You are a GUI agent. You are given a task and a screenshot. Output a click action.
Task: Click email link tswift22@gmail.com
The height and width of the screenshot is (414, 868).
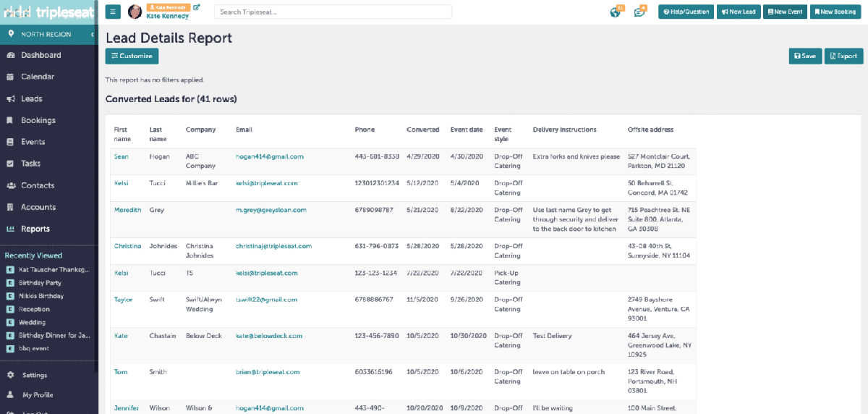pyautogui.click(x=266, y=300)
